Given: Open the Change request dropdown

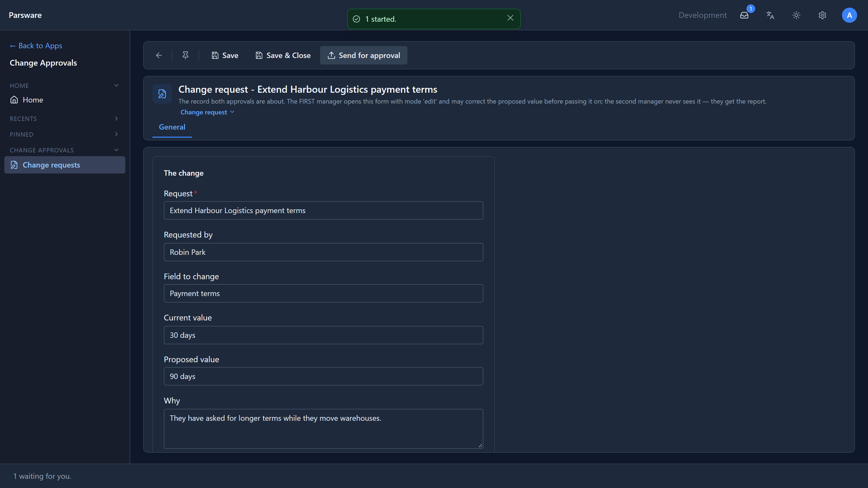Looking at the screenshot, I should click(207, 112).
